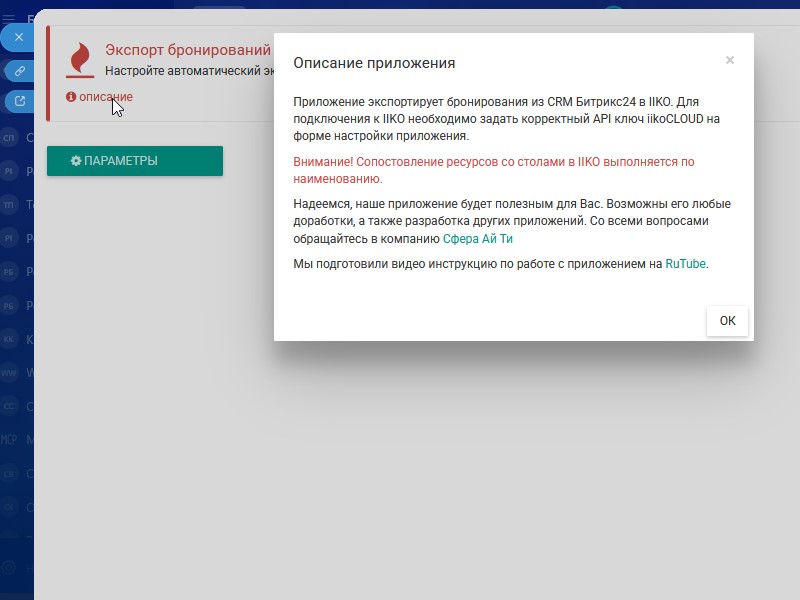Click the Экспорт бронирований title
Image resolution: width=800 pixels, height=600 pixels.
pyautogui.click(x=188, y=50)
